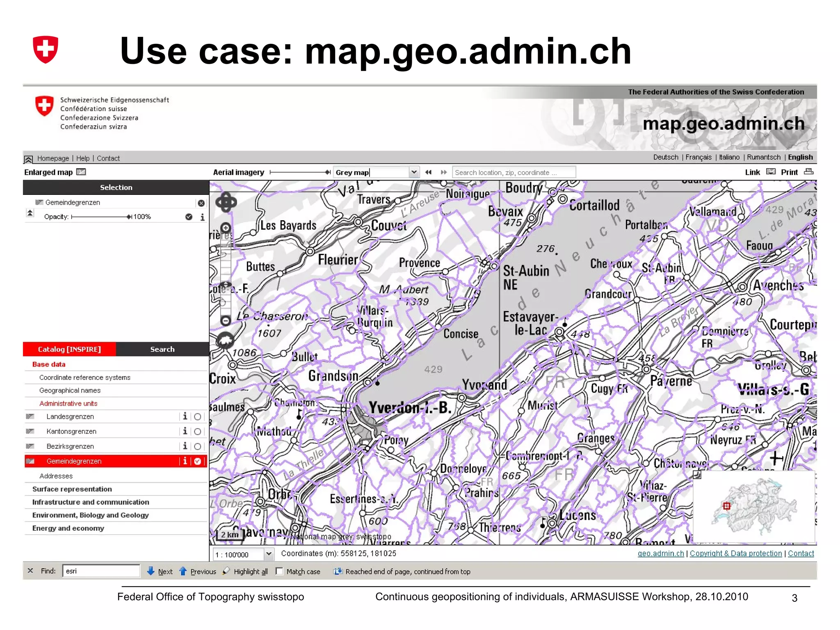Close the Find bar with X
Screen dimensions: 840x630
click(x=30, y=571)
